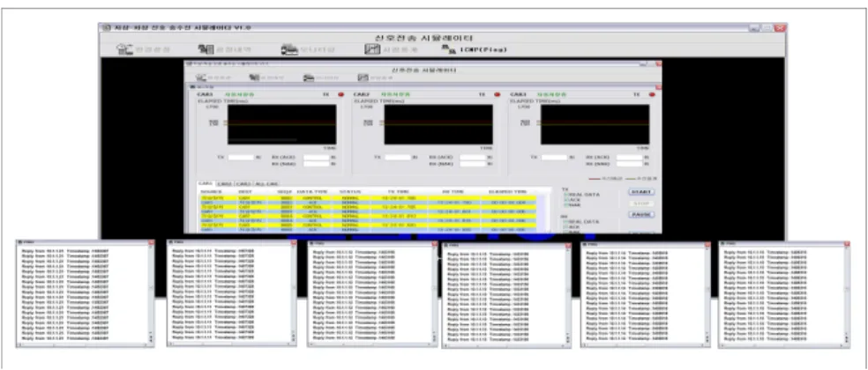868x370 pixels.
Task: Click environment settings icon in main window toolbar
Action: click(124, 49)
